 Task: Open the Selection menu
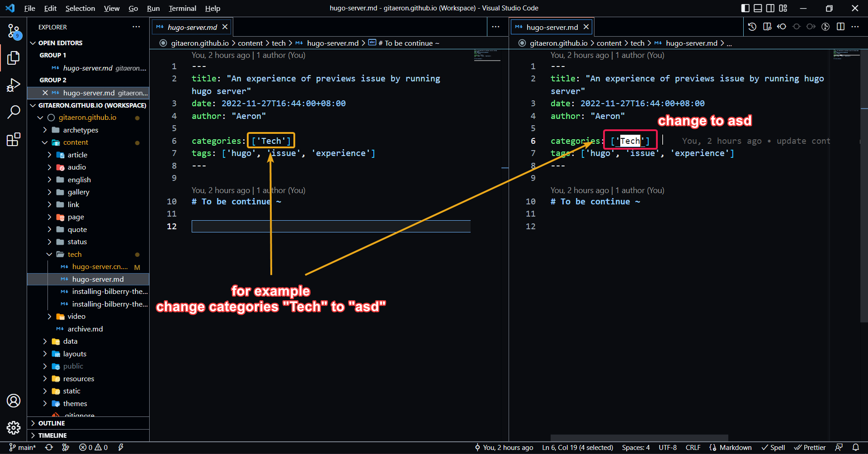point(80,8)
